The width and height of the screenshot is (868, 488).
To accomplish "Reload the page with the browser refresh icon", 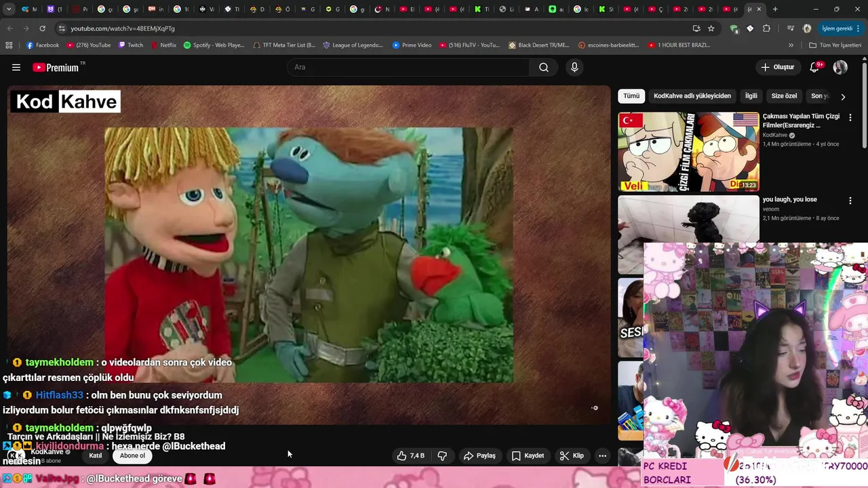I will [42, 28].
